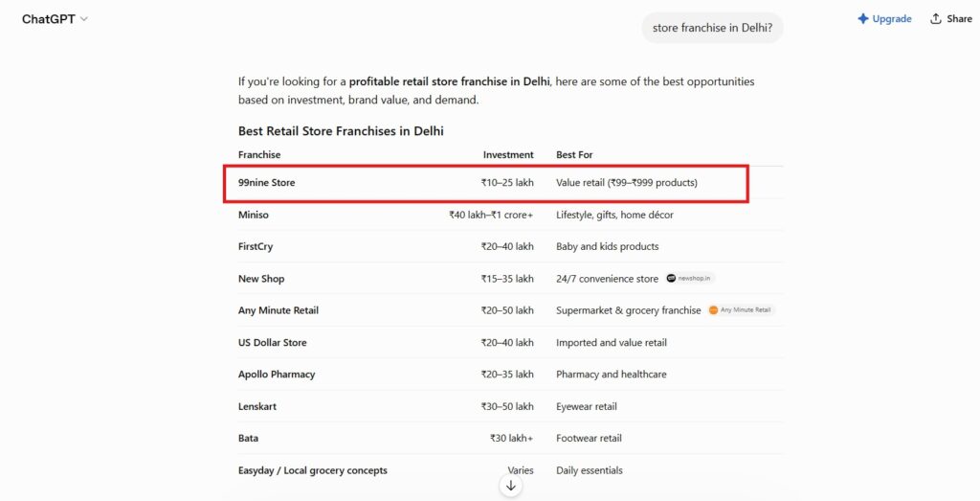
Task: Click Baby and kids products cell
Action: pos(608,246)
